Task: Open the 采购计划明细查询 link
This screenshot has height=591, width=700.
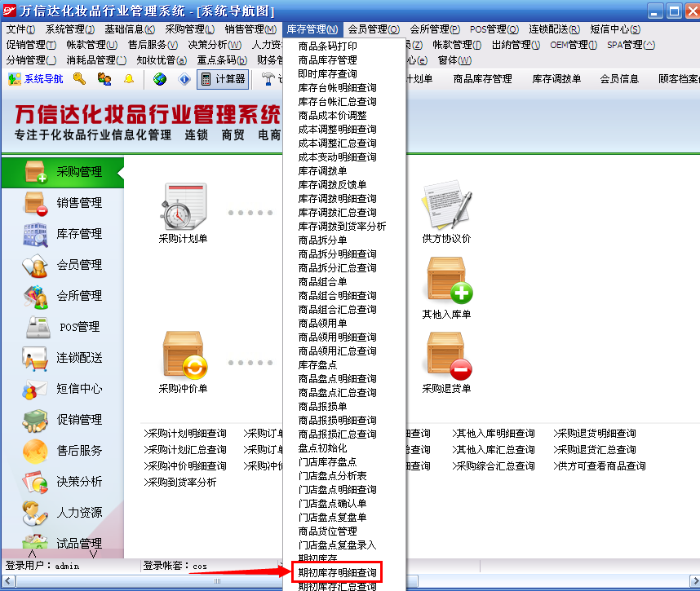Action: point(185,434)
